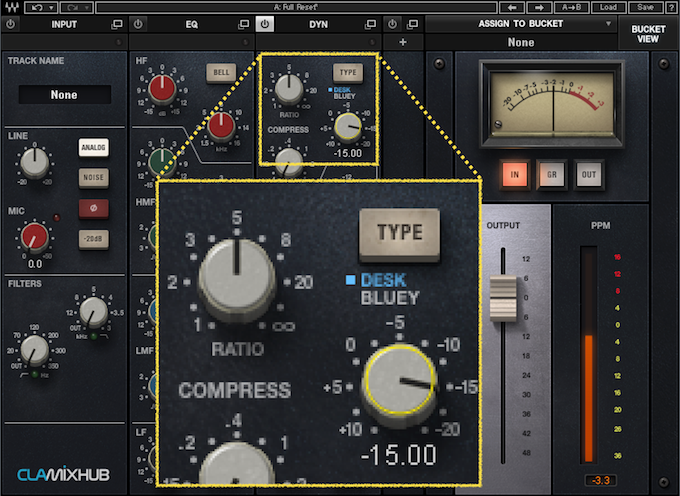The width and height of the screenshot is (680, 496).
Task: Set meter to IN mode
Action: click(x=514, y=175)
